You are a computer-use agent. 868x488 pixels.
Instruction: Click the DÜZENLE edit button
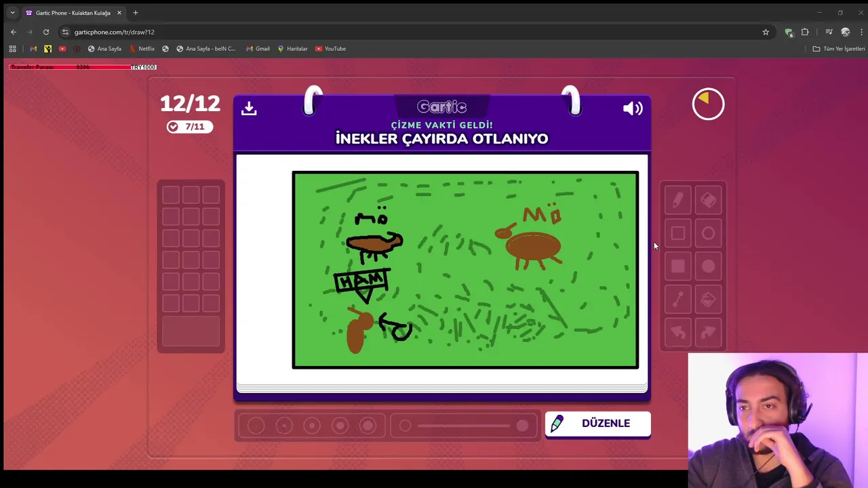coord(597,424)
